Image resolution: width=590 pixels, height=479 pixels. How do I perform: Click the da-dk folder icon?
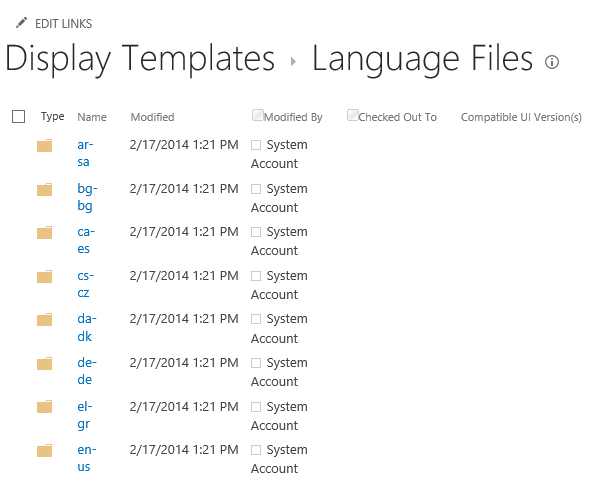[x=44, y=319]
